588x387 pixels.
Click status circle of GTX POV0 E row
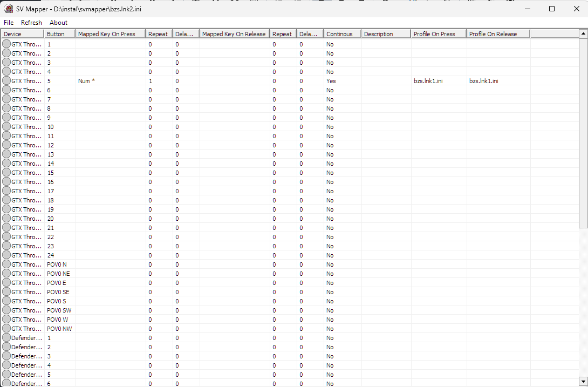pos(6,283)
